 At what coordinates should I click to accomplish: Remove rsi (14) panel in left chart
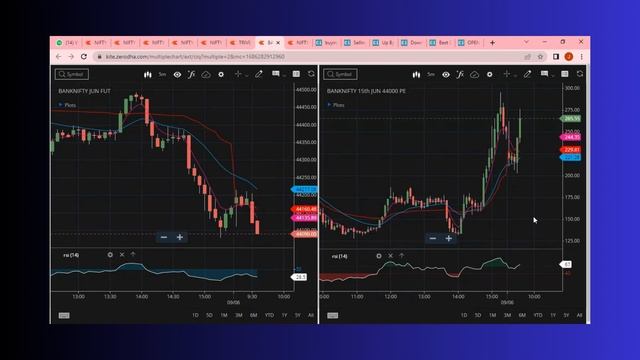pyautogui.click(x=122, y=255)
